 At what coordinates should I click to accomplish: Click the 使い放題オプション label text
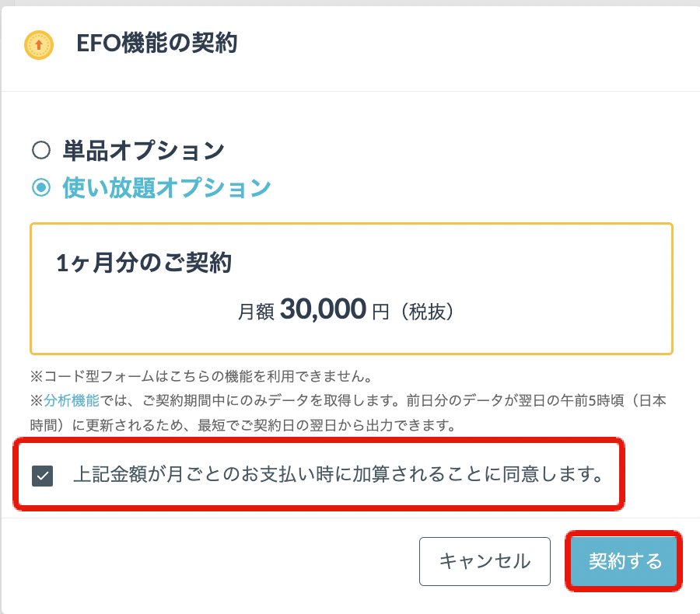coord(166,187)
